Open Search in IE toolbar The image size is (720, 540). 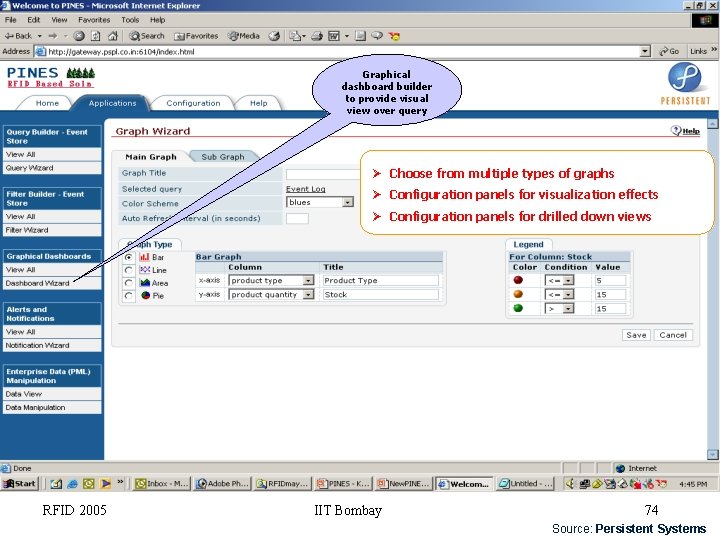click(146, 36)
